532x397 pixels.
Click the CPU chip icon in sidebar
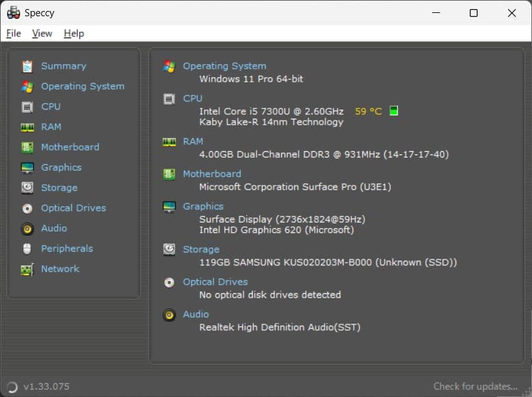27,107
